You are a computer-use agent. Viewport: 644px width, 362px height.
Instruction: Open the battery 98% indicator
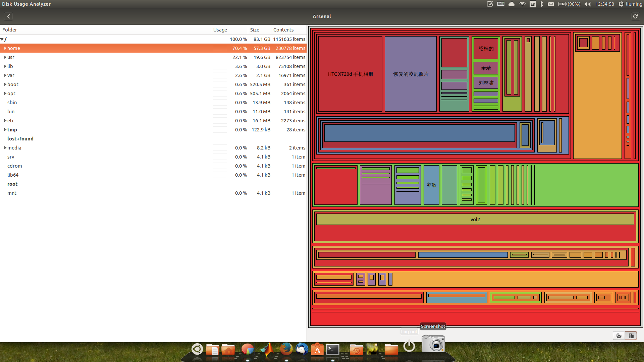[569, 4]
